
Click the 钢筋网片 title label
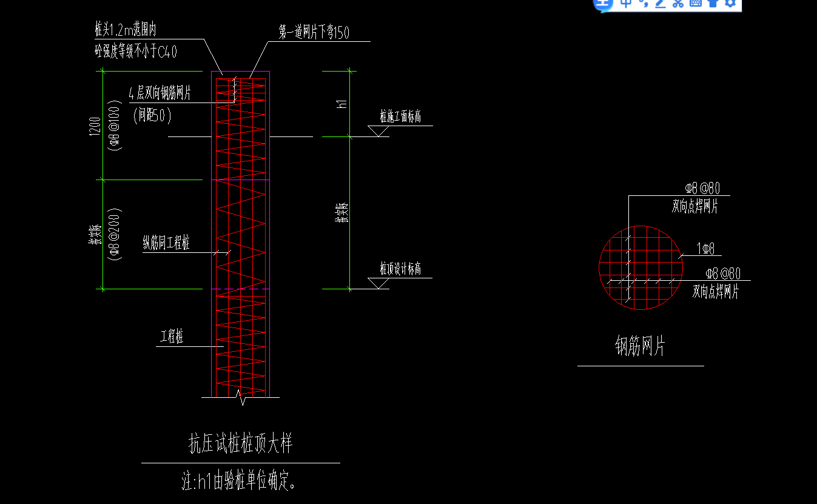coord(640,347)
